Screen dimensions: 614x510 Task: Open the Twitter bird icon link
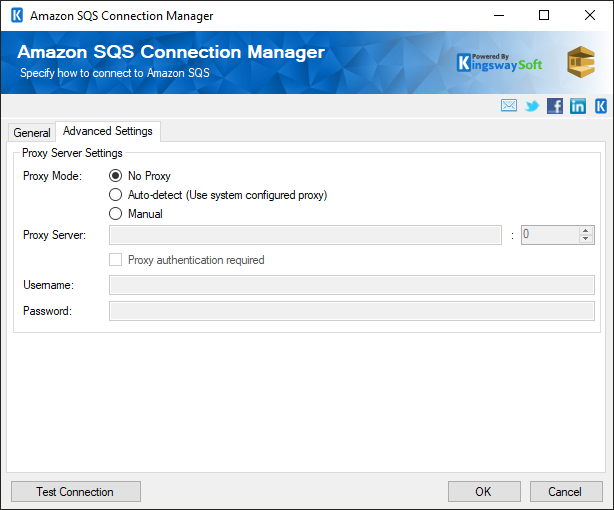532,106
